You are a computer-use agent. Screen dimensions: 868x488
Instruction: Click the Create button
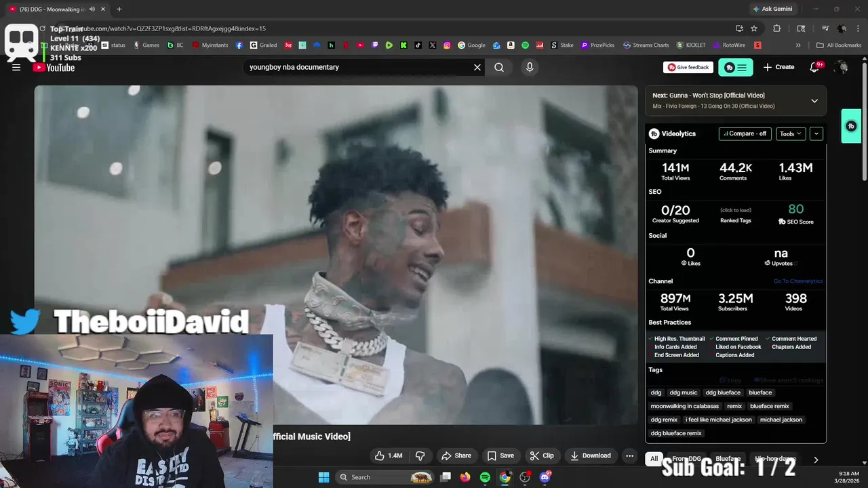coord(778,67)
